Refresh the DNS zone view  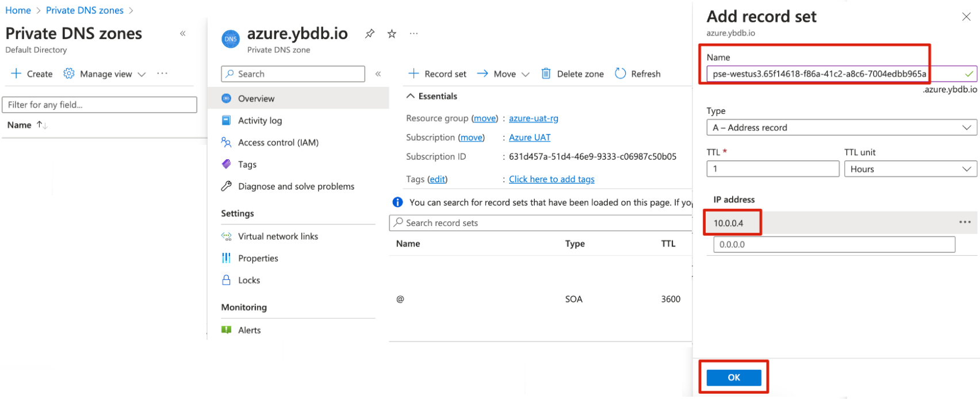(x=637, y=74)
